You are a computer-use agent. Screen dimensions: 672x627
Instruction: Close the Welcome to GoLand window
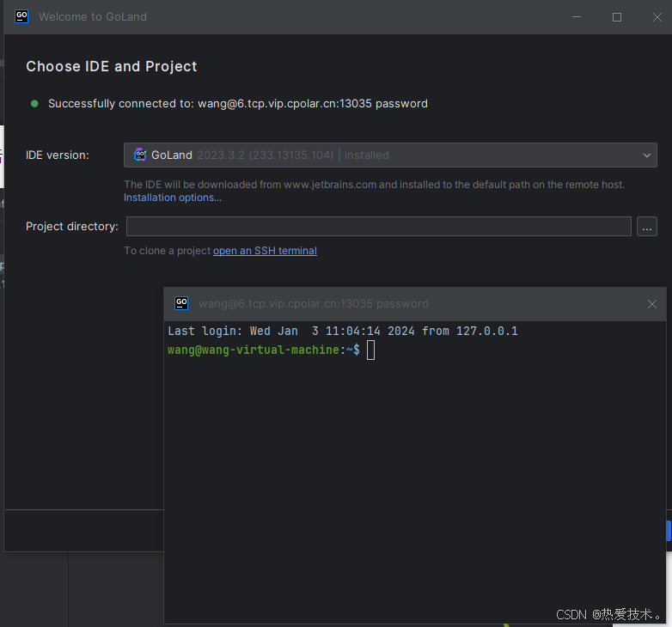[x=657, y=17]
